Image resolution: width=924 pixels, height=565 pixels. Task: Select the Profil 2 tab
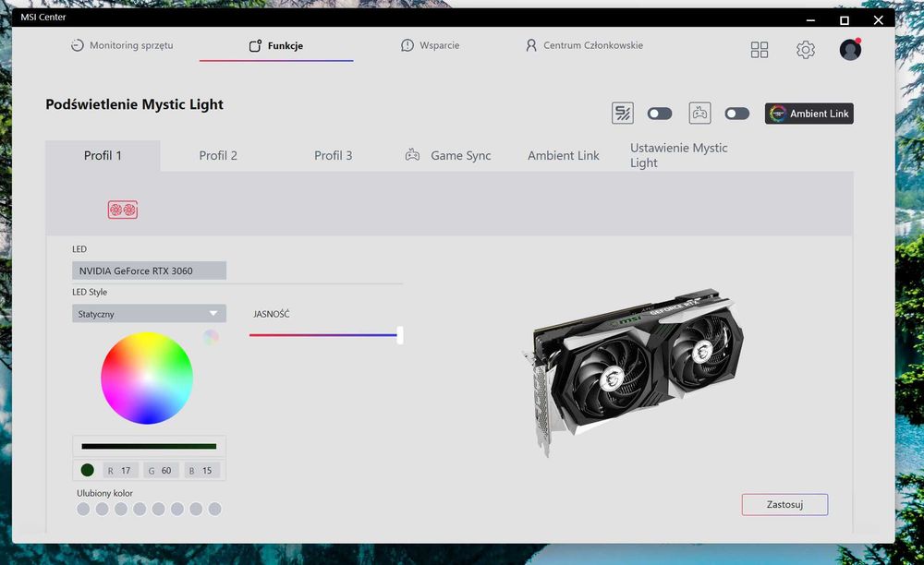tap(218, 155)
